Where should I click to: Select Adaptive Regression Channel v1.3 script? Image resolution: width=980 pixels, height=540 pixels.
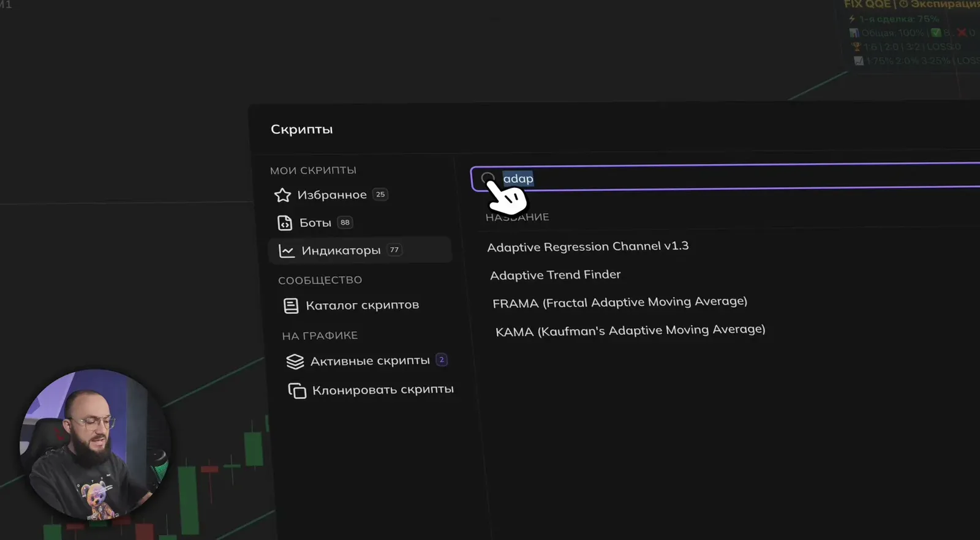coord(588,247)
